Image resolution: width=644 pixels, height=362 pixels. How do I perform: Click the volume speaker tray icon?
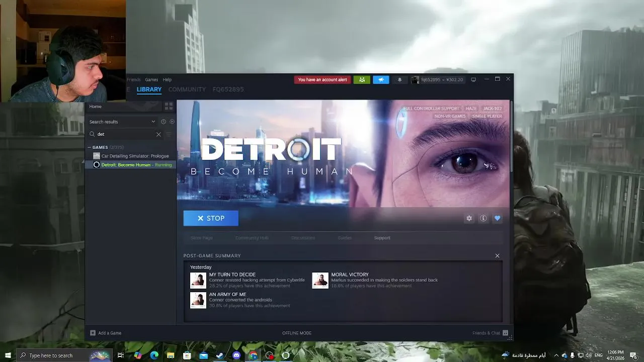coord(589,355)
